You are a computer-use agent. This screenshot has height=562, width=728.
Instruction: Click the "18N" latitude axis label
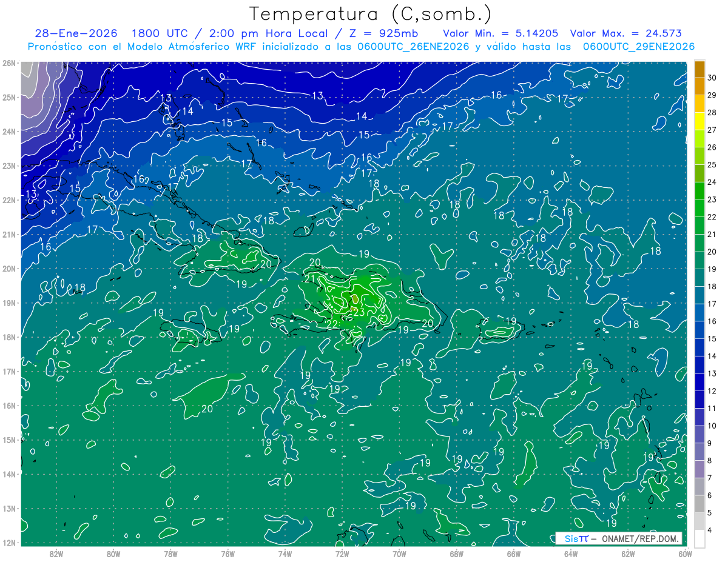click(x=9, y=337)
